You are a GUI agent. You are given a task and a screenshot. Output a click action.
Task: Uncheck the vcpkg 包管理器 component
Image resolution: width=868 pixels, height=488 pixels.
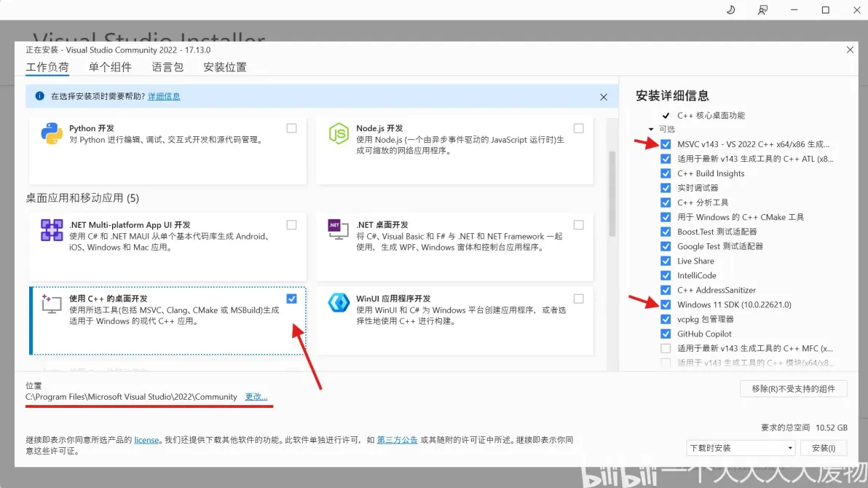(x=666, y=319)
